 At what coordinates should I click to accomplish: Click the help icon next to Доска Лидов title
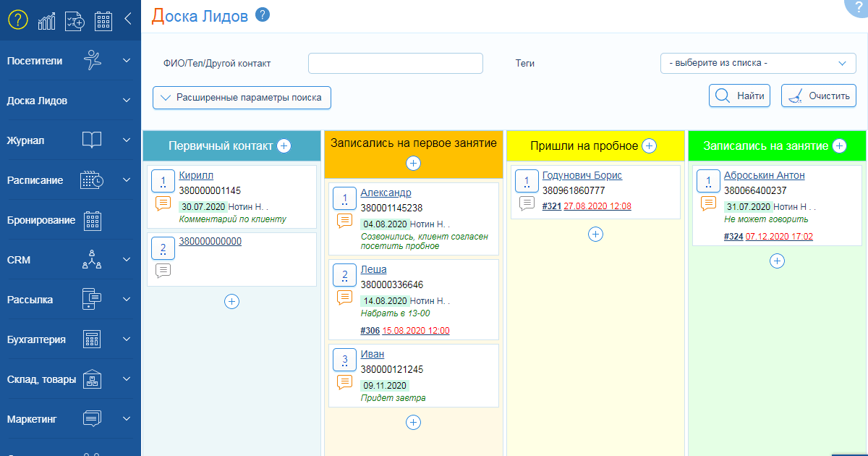[x=263, y=14]
